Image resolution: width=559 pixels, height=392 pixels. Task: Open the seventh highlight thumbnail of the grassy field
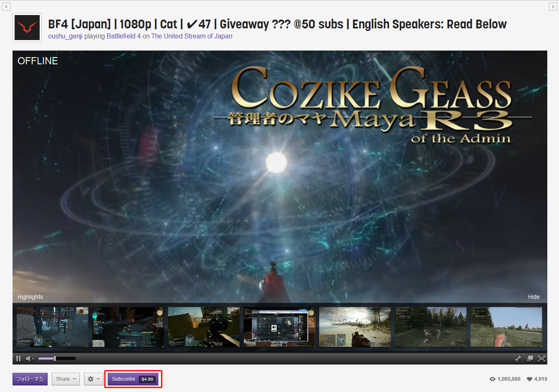[x=506, y=327]
